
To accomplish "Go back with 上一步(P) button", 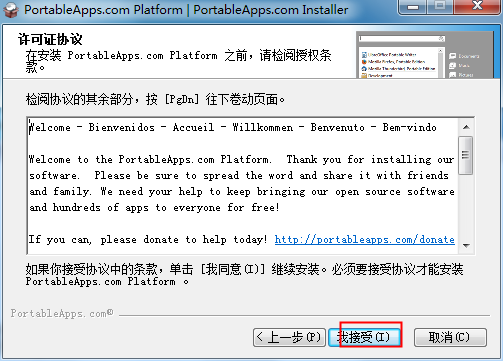I will [289, 337].
